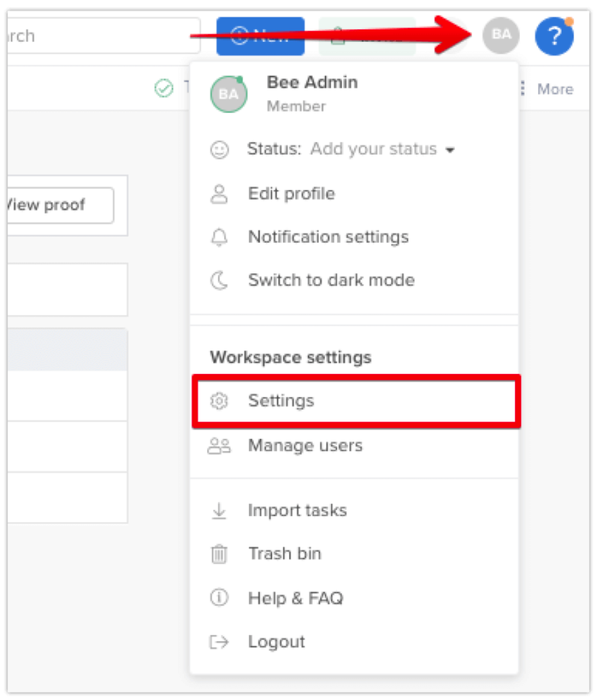Choose Edit profile from the account menu

point(291,193)
